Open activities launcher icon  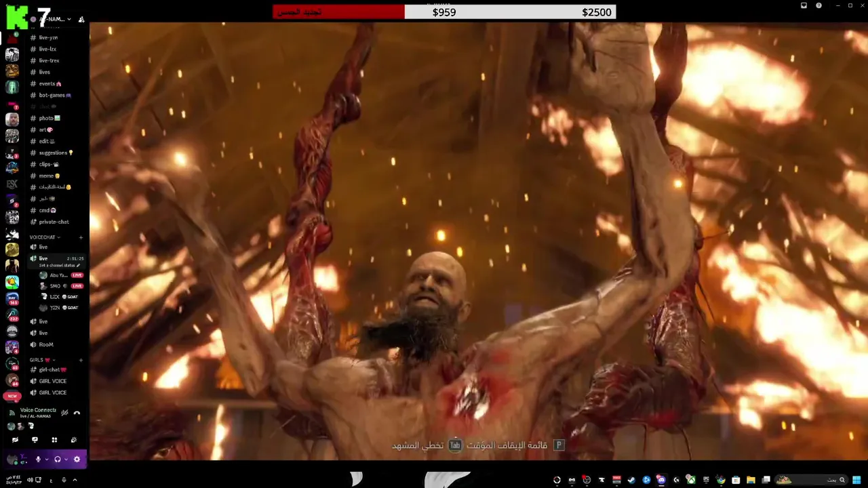point(54,440)
